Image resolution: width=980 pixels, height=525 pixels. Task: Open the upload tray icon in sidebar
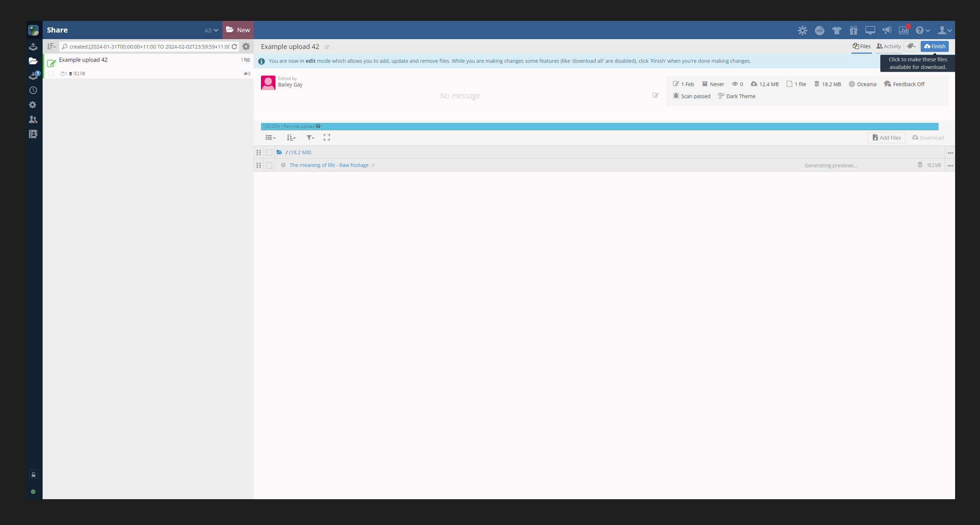coord(33,47)
